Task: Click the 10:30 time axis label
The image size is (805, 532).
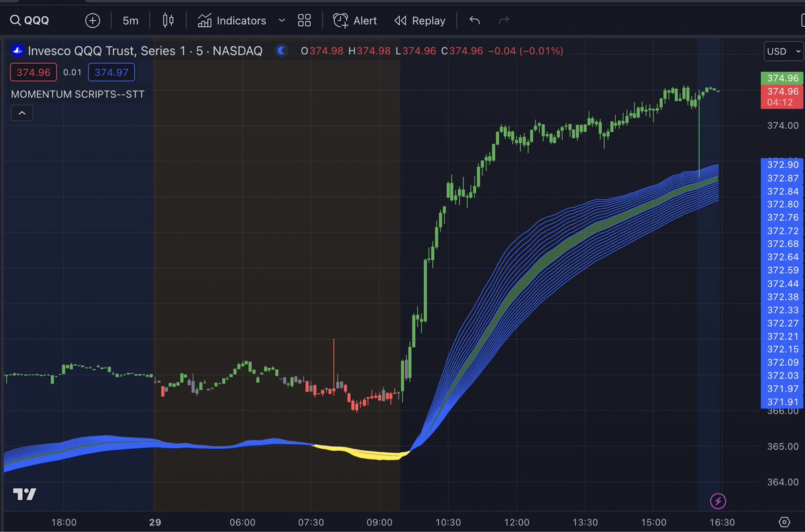Action: (x=448, y=522)
